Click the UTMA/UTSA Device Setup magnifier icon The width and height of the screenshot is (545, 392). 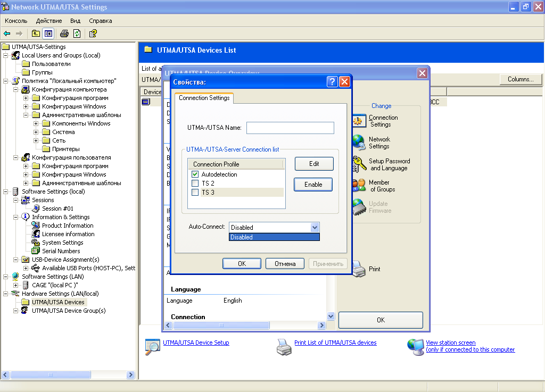(153, 347)
